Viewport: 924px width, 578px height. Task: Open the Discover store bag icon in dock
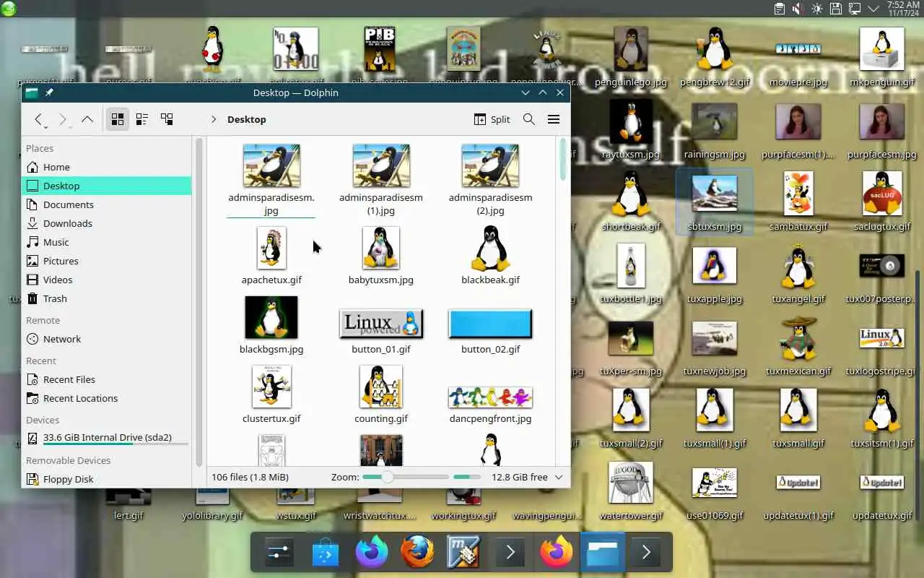325,553
